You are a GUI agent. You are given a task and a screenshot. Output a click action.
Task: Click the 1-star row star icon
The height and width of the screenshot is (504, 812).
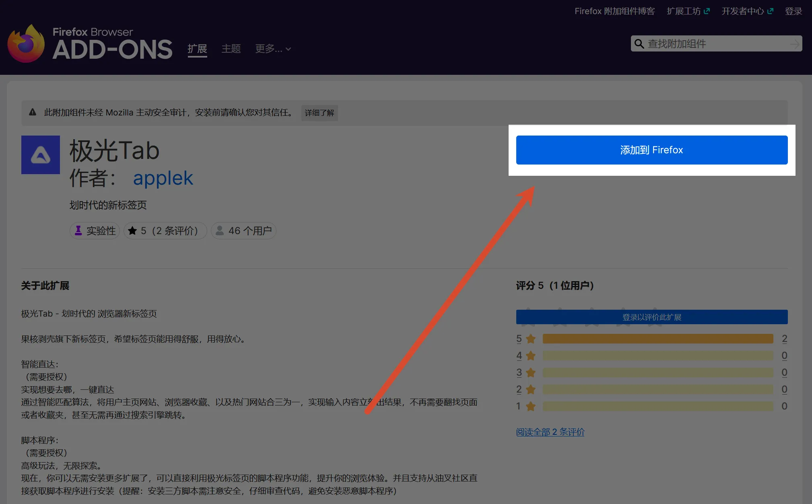[531, 406]
